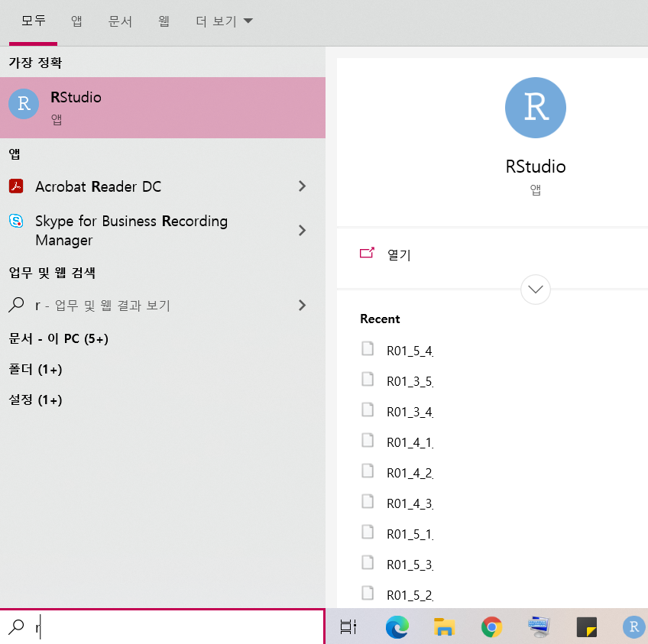Open recent file R01_4_1
Viewport: 648px width, 644px height.
click(x=410, y=442)
